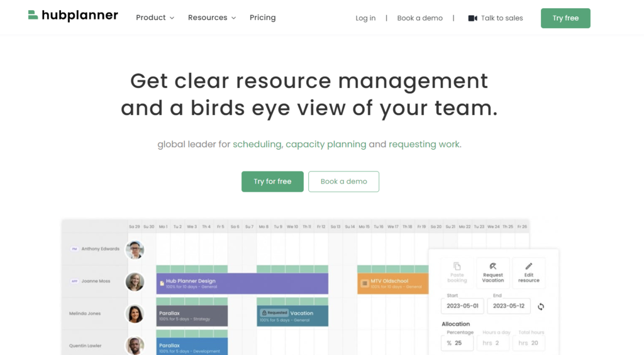Go to the Pricing page
Viewport: 644px width, 355px height.
coord(262,18)
